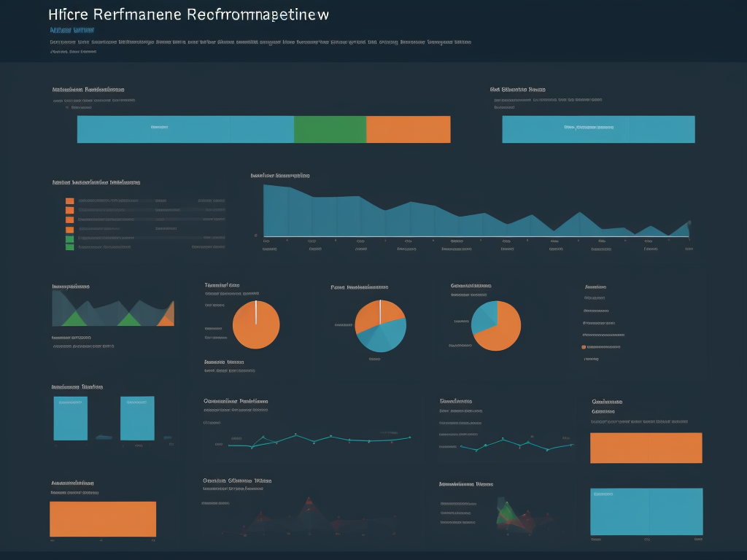This screenshot has width=747, height=560.
Task: Select the orange segment of the stacked bar
Action: pos(408,129)
